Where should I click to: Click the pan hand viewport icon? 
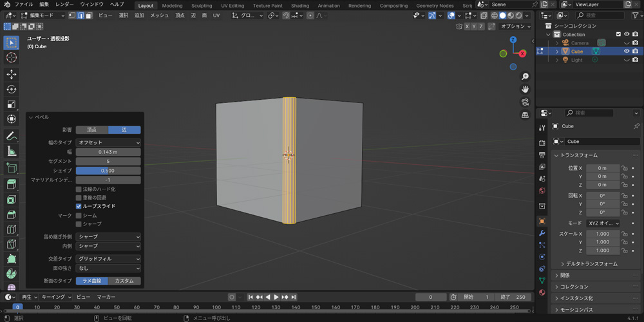point(526,89)
